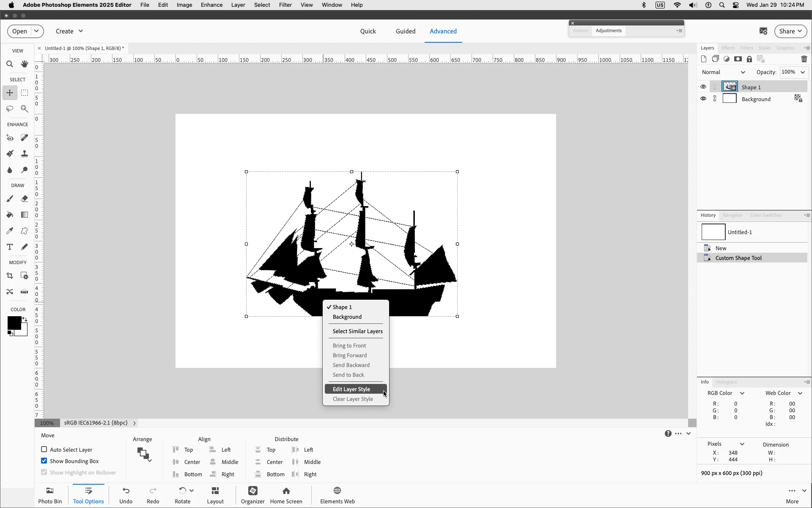Image resolution: width=812 pixels, height=508 pixels.
Task: Click the trash icon in Layers panel
Action: (x=804, y=59)
